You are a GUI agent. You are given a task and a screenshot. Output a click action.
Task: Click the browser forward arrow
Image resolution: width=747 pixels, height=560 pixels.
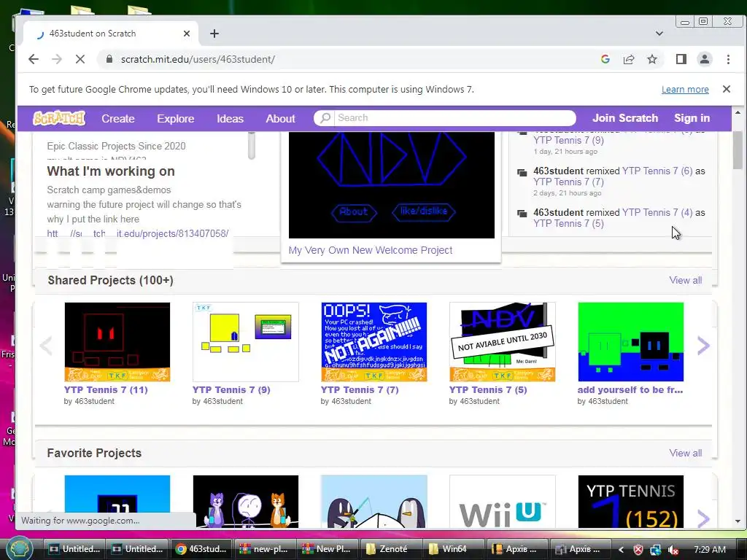[x=57, y=59]
